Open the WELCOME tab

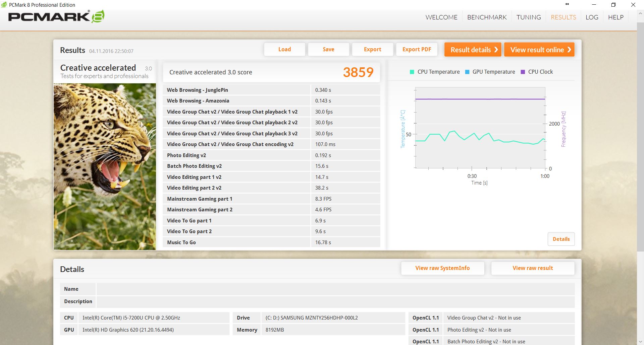(441, 17)
